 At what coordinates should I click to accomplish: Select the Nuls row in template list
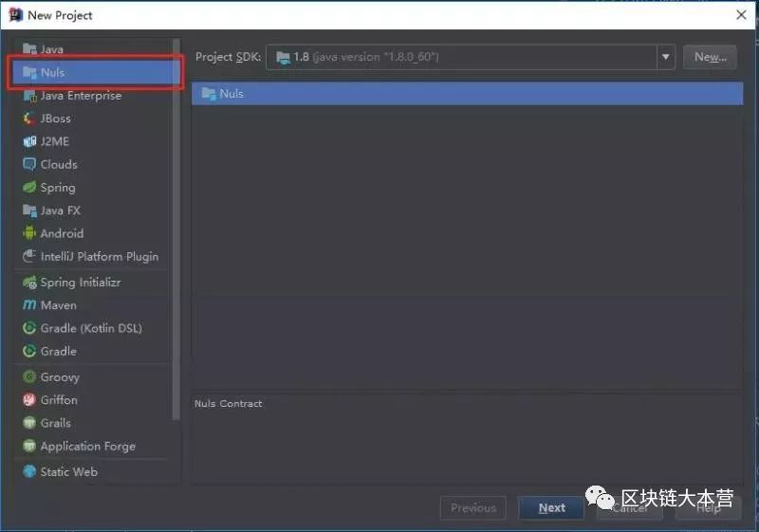point(467,93)
